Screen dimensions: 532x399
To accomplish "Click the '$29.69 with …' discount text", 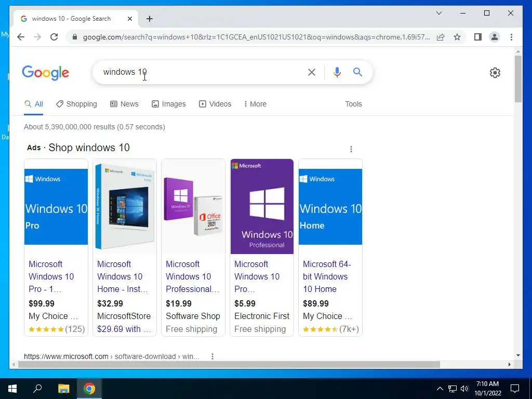I will pos(124,329).
